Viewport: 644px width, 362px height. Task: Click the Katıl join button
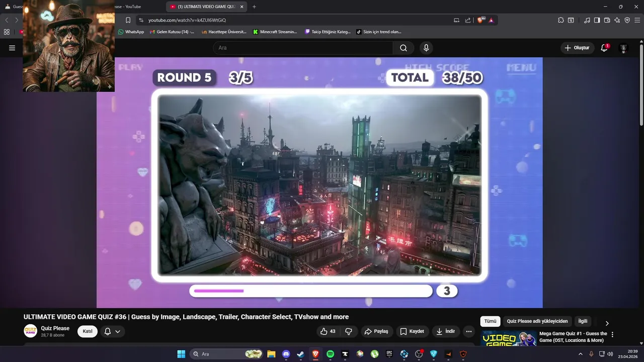88,331
